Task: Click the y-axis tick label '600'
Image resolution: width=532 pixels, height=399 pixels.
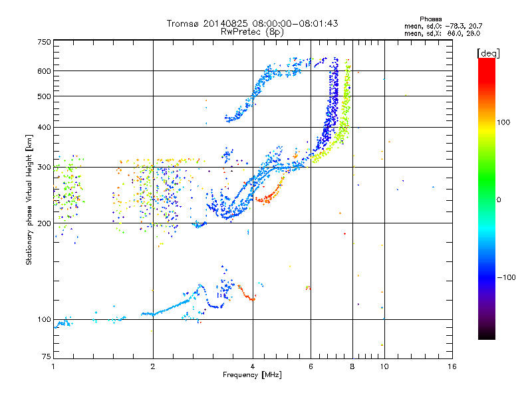Action: 44,71
